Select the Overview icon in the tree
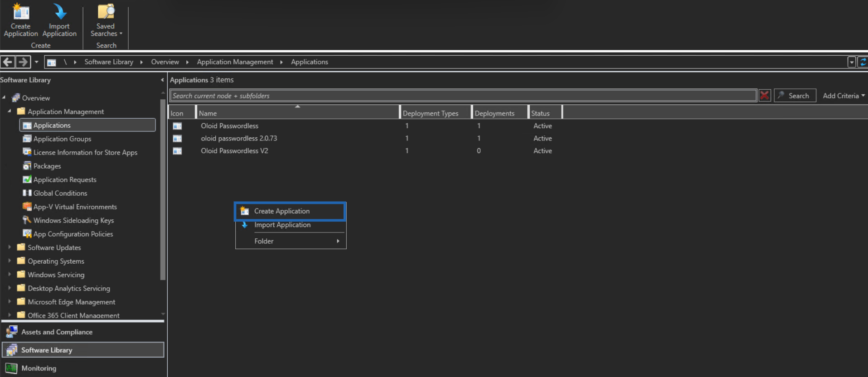The image size is (868, 377). [16, 97]
